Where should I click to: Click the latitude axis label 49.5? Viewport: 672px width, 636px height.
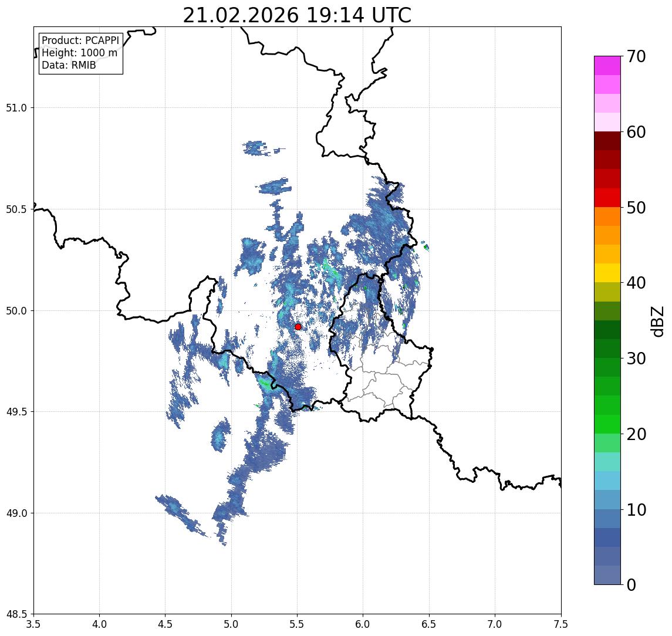click(16, 412)
